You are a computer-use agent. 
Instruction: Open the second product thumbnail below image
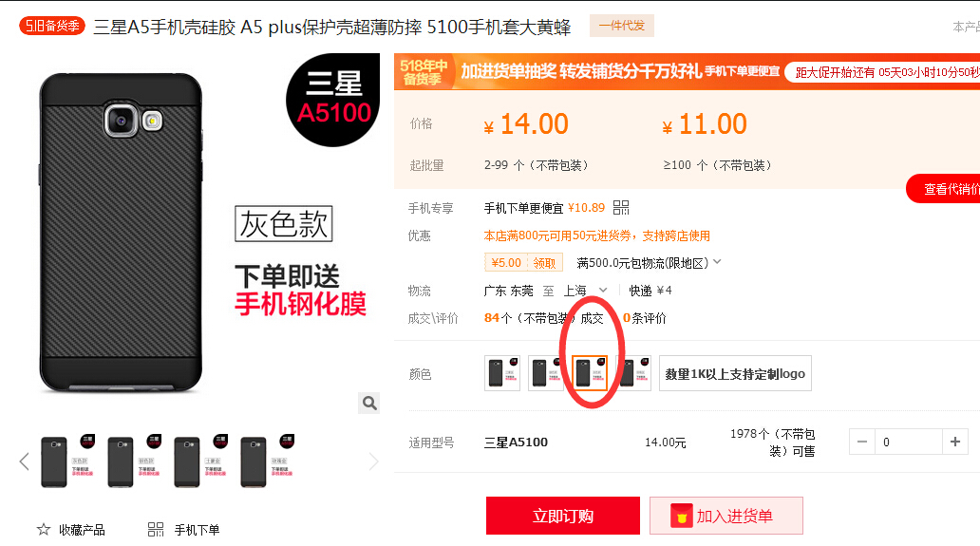132,461
